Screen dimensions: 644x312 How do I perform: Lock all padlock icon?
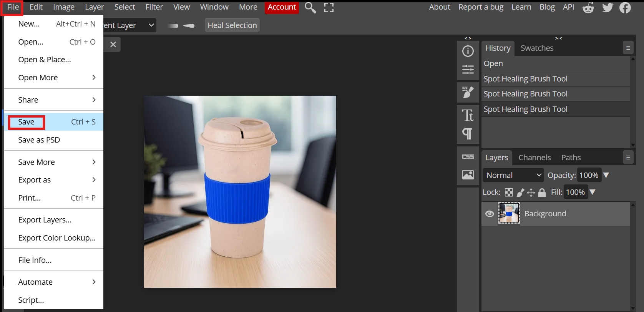[542, 193]
